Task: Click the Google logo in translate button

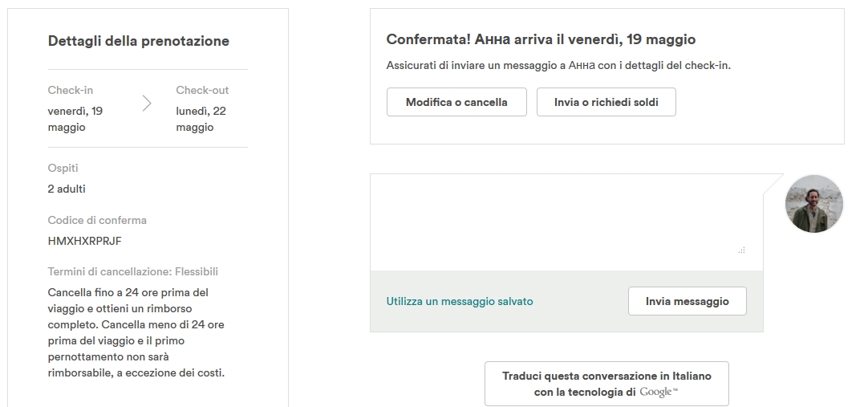Action: [x=659, y=392]
